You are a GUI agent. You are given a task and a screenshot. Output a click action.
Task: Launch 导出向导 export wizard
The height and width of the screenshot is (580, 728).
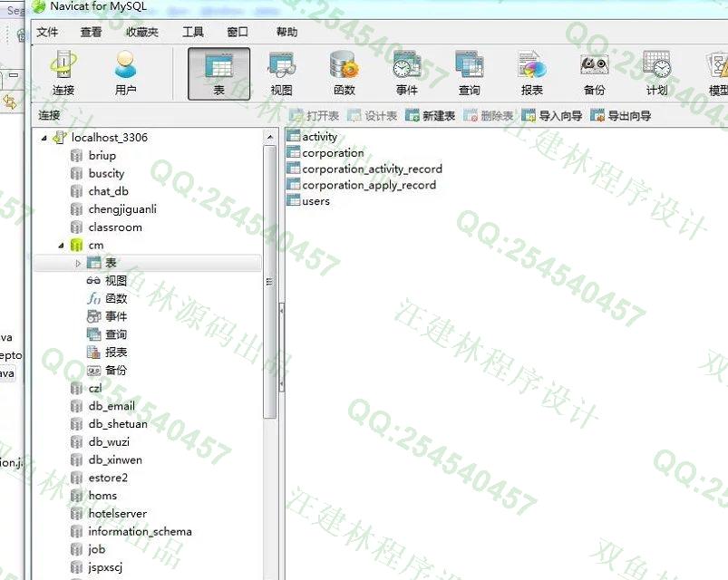[x=621, y=115]
